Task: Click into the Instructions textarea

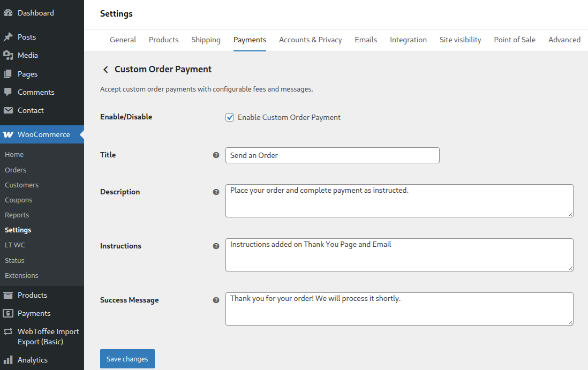Action: click(399, 255)
